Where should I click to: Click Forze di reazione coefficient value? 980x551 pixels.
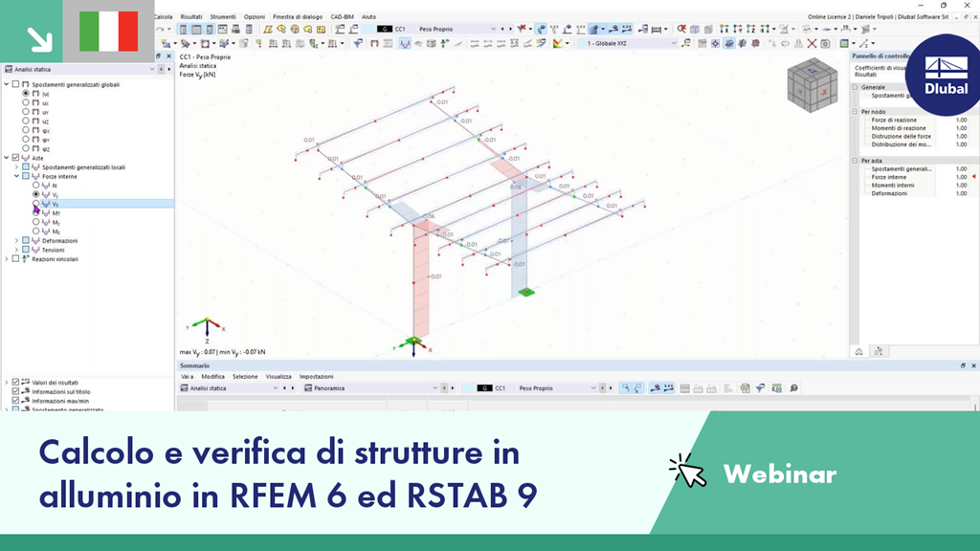tap(961, 120)
